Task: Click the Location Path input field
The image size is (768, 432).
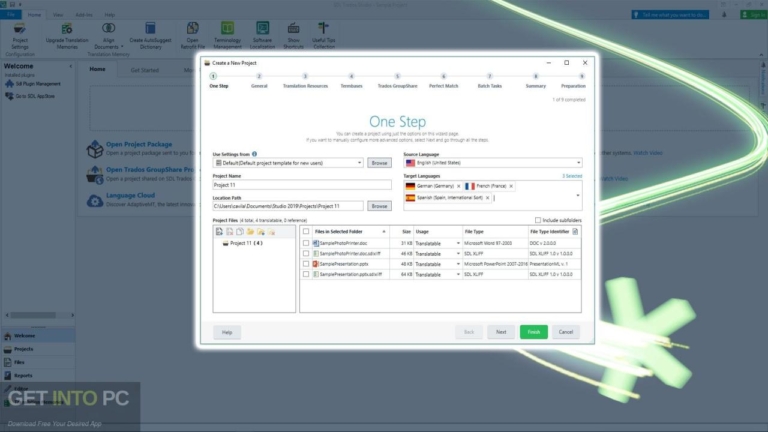Action: [288, 206]
